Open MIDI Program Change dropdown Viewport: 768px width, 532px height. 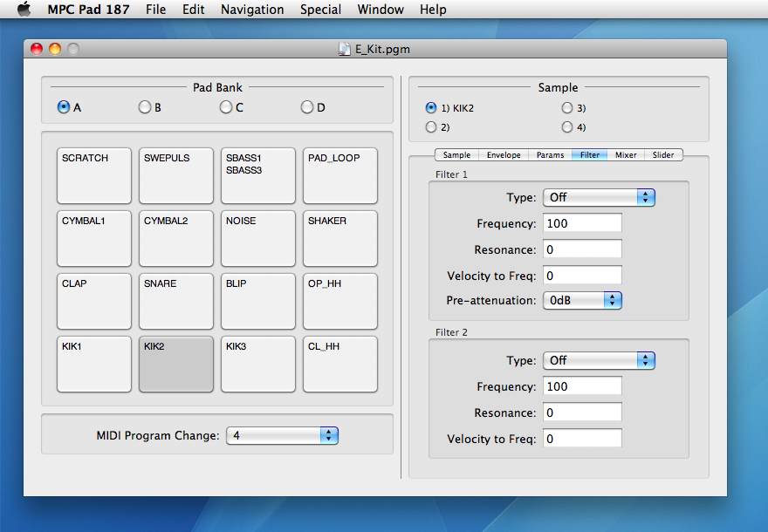[x=282, y=435]
